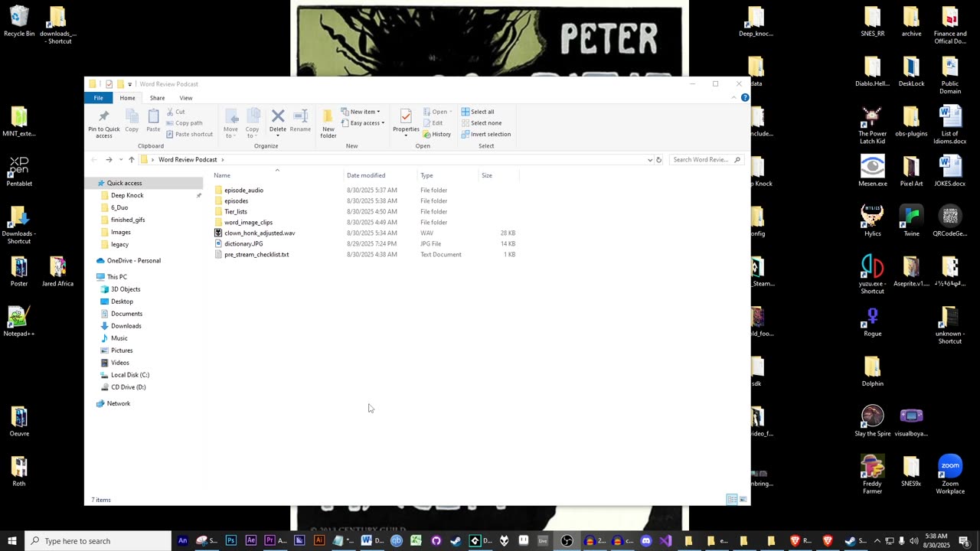Click the Cut scissors option
The height and width of the screenshot is (551, 980).
point(175,112)
